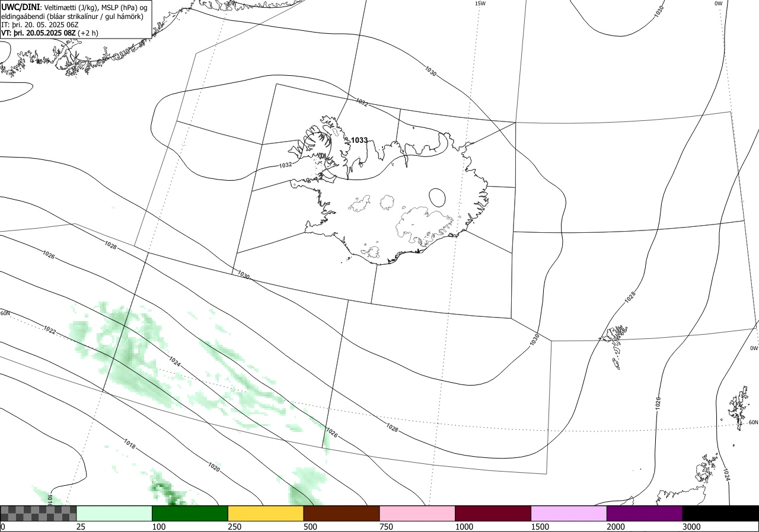Select the light green 25–100 legend swatch

coord(114,513)
